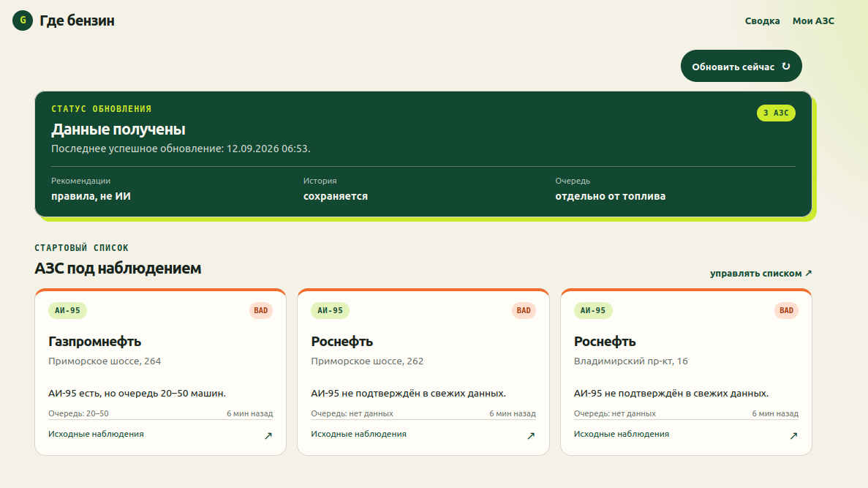Click 6 мин назад on Газпромнефть card
Screen dimensions: 868x488
[249, 413]
